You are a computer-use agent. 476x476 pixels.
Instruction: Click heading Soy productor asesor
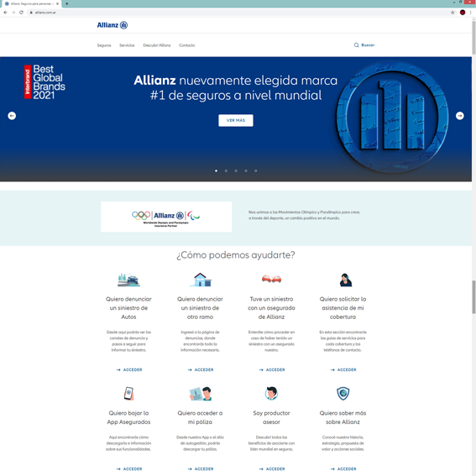(271, 417)
